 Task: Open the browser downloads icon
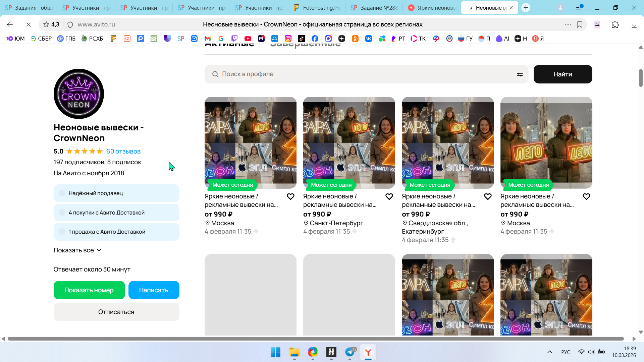pos(634,24)
